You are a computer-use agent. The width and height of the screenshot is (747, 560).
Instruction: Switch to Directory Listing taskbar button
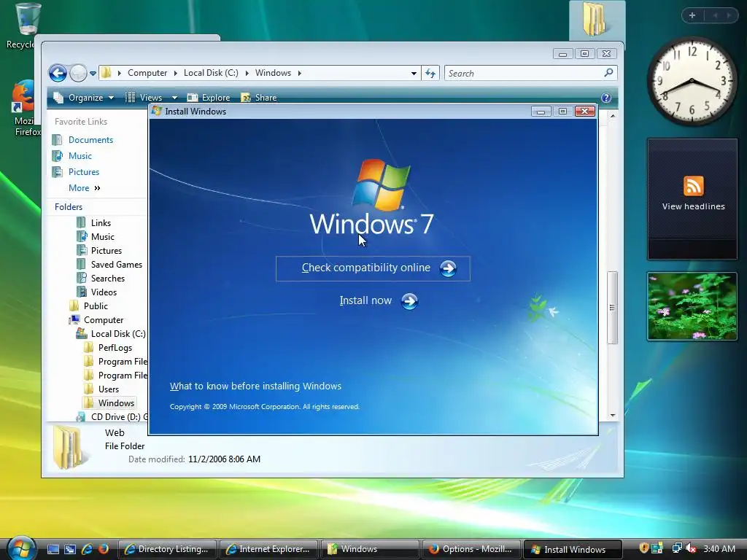(x=167, y=549)
